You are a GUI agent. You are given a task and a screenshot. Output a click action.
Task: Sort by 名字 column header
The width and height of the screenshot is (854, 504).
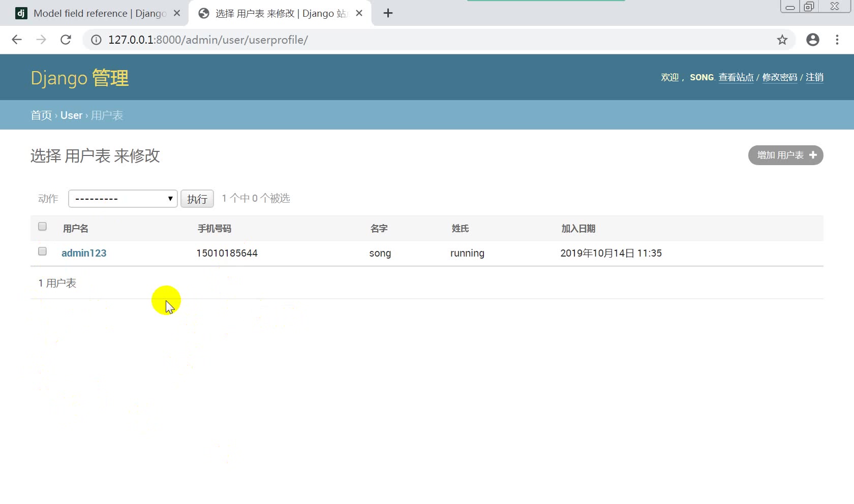(x=379, y=229)
